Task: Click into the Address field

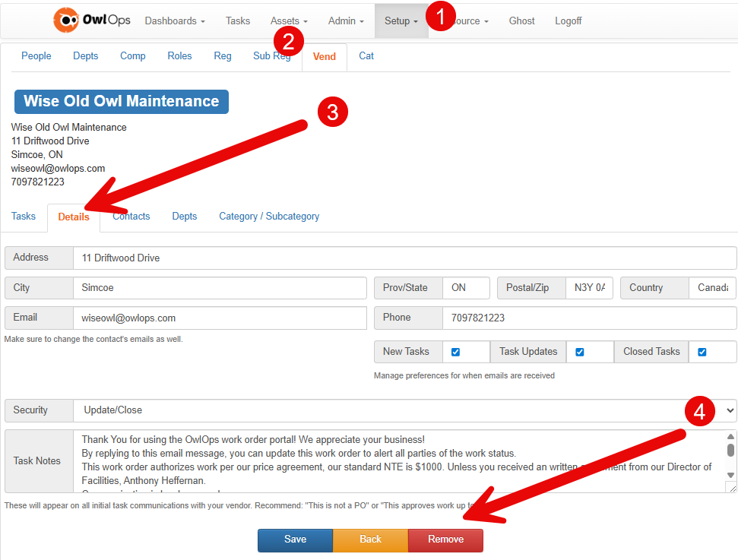Action: coord(404,258)
